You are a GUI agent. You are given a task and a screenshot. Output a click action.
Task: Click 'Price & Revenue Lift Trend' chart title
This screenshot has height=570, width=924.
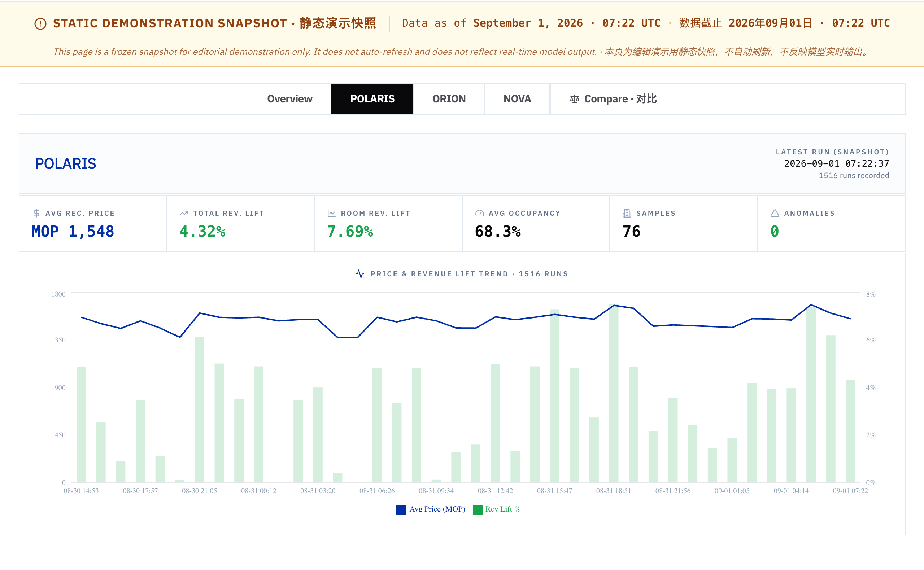coord(469,274)
